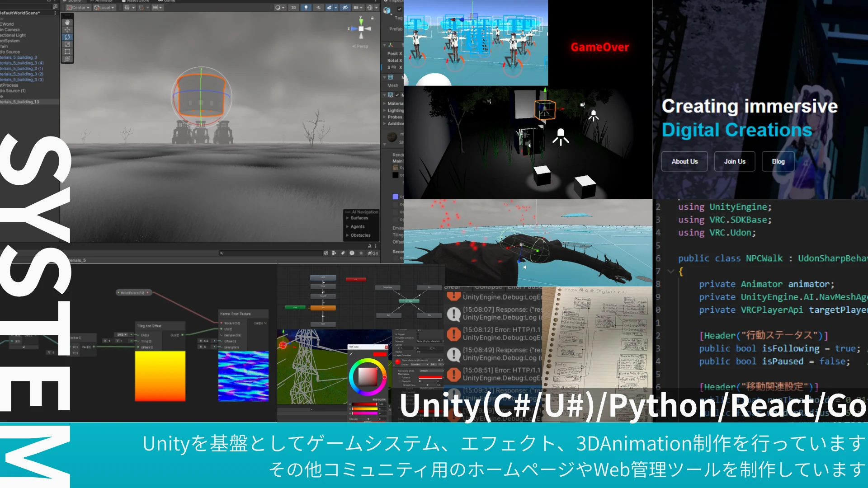Toggle scene audio button
Viewport: 868px width, 488px height.
click(x=318, y=7)
